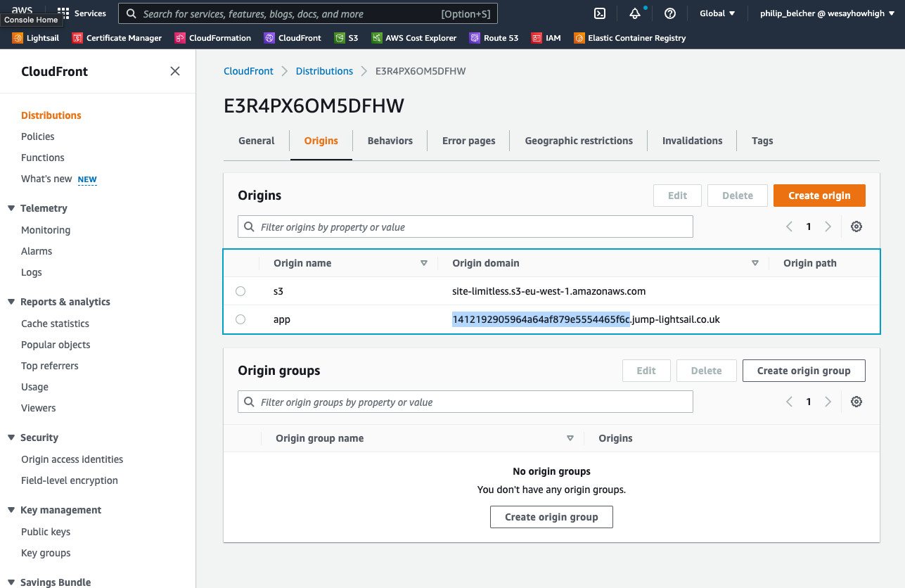The width and height of the screenshot is (905, 588).
Task: Open Origins table settings gear icon
Action: [856, 226]
